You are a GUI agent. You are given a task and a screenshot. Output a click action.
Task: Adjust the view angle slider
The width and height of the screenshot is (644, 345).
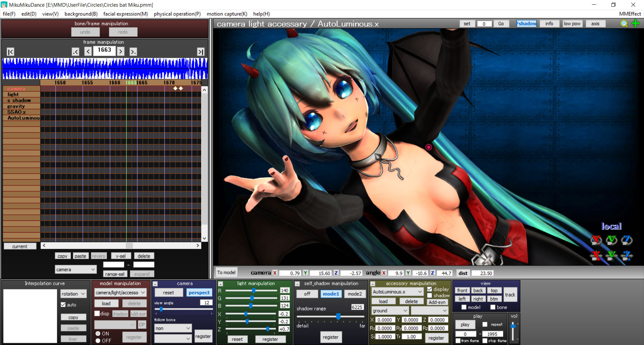[161, 309]
